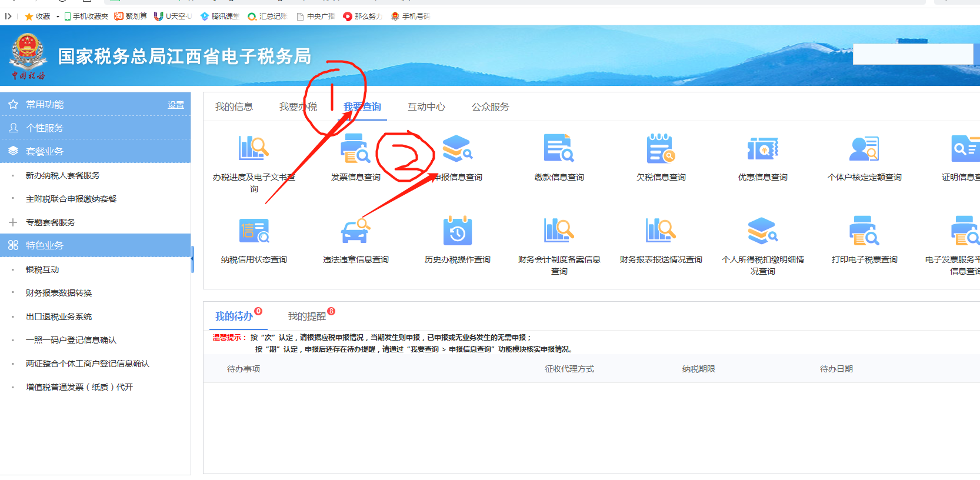This screenshot has width=980, height=480.
Task: Switch to the 公众服务 tab
Action: (x=491, y=106)
